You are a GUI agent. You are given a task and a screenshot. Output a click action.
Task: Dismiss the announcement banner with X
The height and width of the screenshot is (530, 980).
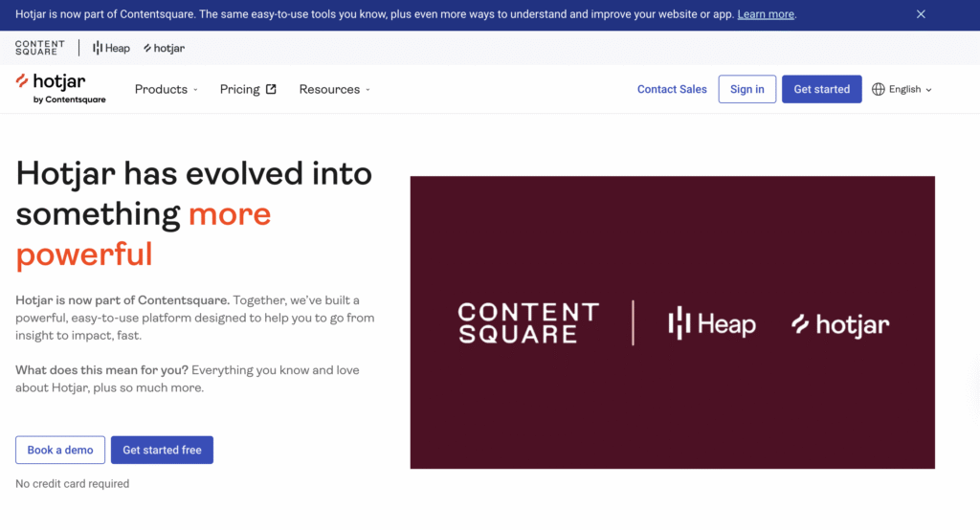coord(921,14)
